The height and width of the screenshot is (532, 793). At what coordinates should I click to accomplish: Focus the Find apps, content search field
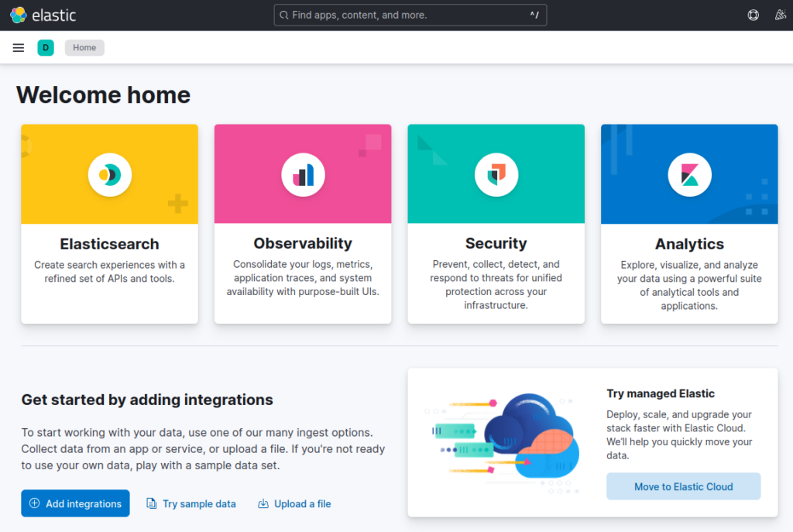410,15
